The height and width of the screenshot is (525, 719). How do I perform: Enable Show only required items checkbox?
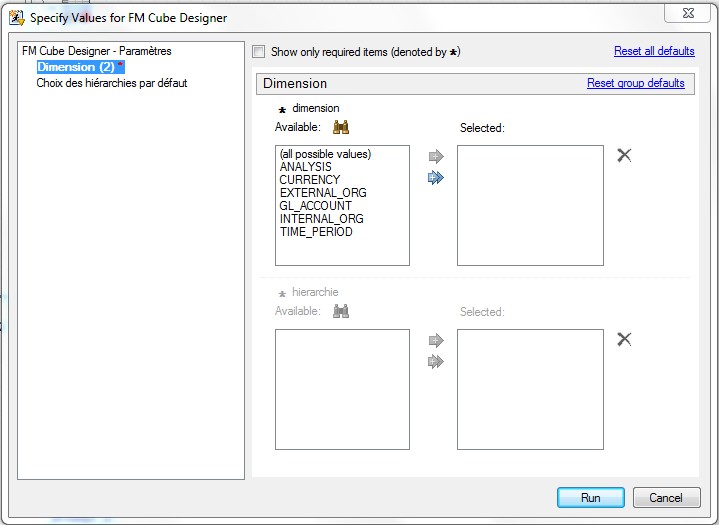(x=259, y=52)
